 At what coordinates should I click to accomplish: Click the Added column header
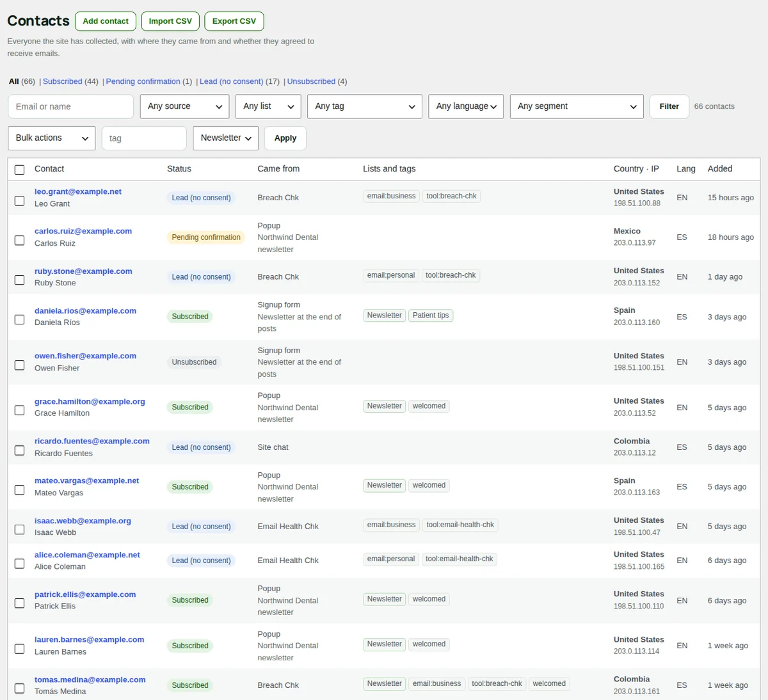coord(720,169)
